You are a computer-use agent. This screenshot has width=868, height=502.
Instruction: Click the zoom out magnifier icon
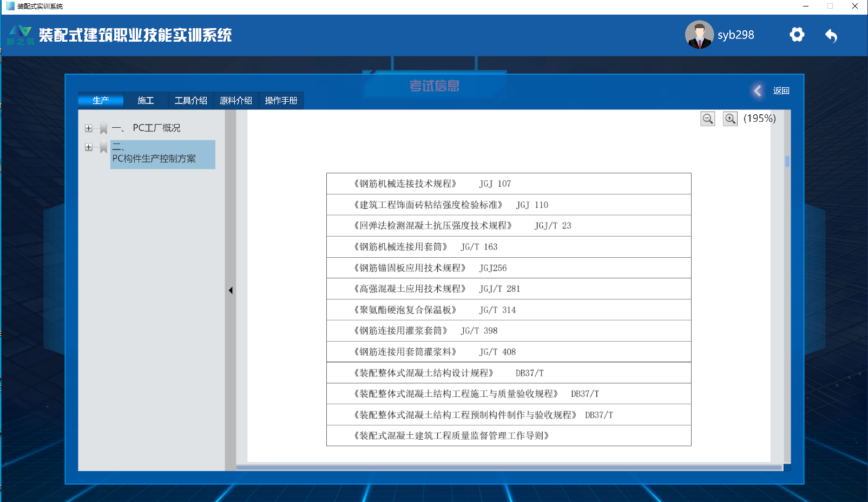[708, 119]
